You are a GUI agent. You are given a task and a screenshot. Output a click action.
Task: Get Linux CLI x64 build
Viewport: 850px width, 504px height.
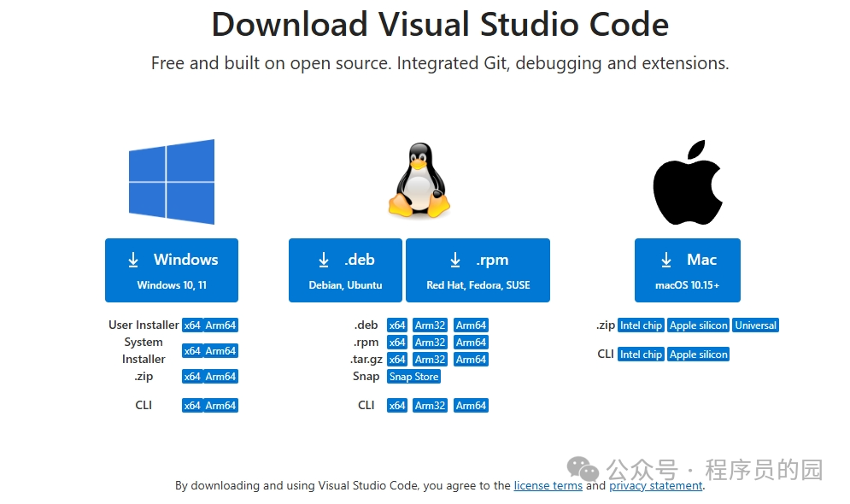397,406
